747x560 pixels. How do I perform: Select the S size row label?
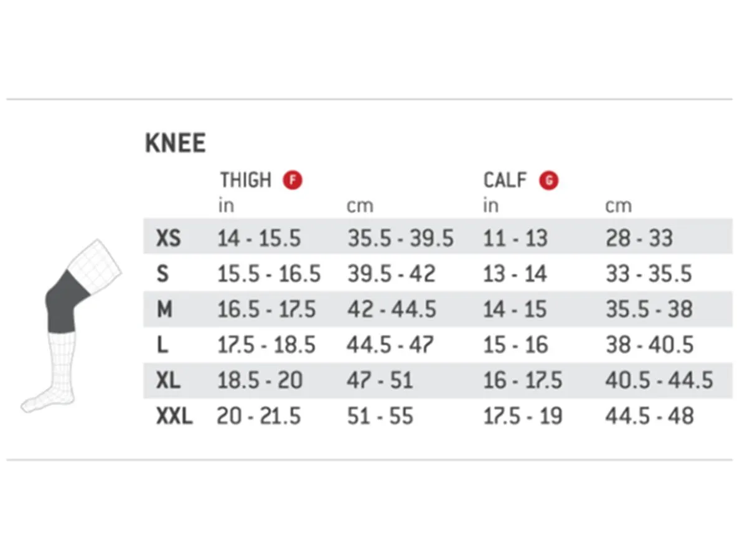tap(162, 274)
